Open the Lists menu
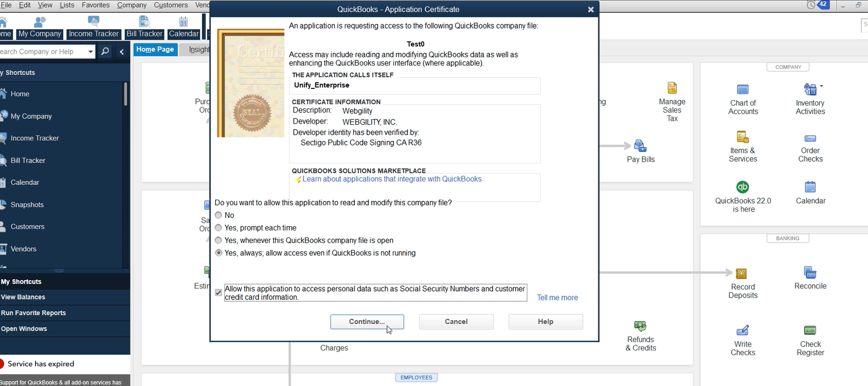This screenshot has height=386, width=868. pyautogui.click(x=67, y=5)
